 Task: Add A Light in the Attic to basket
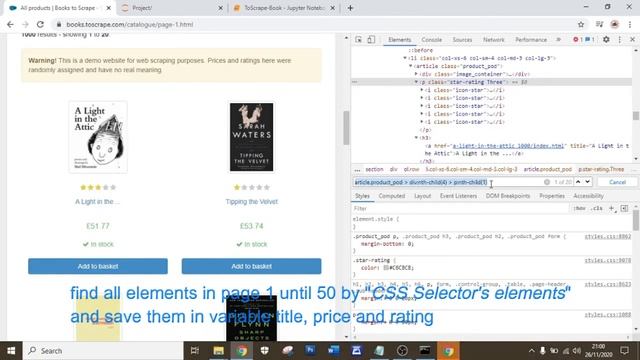coord(98,266)
